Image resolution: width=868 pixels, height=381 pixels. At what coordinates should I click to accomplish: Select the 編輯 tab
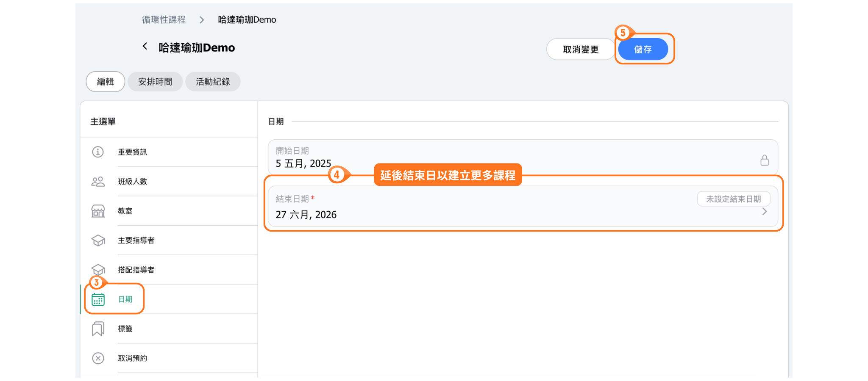pos(106,82)
